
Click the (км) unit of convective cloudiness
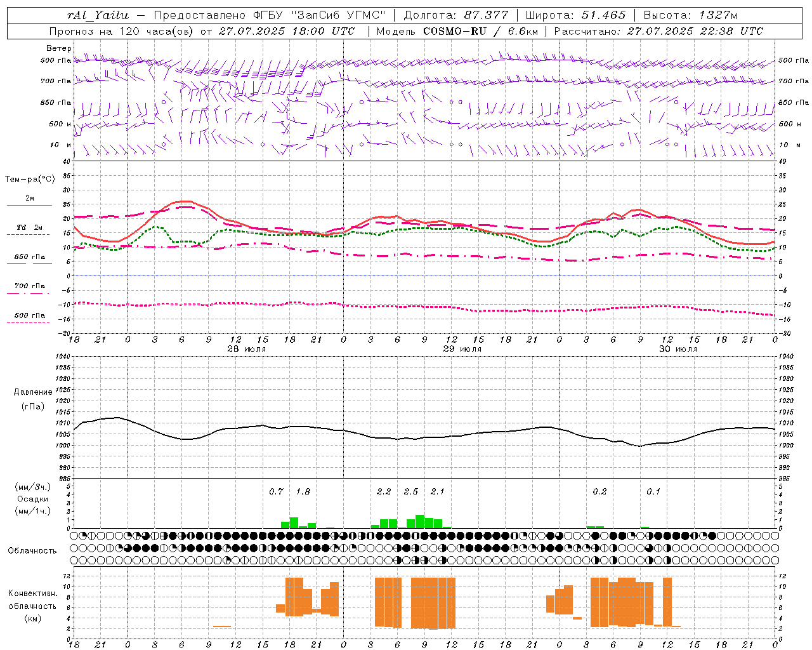(32, 618)
